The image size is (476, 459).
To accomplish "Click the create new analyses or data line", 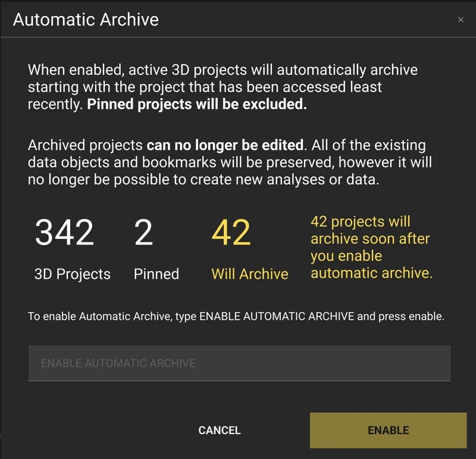I will click(203, 180).
